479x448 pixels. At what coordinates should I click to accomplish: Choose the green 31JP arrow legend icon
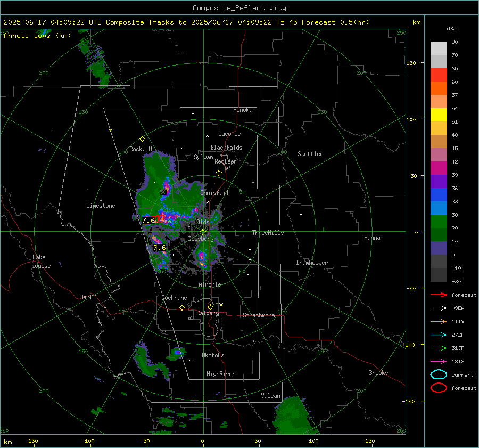click(439, 348)
